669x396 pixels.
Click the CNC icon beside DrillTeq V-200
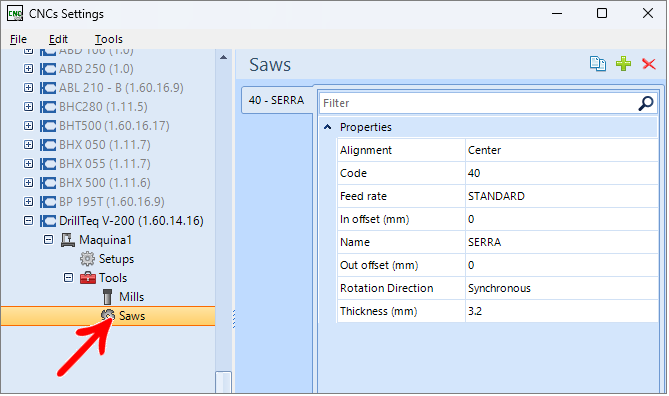click(x=48, y=221)
